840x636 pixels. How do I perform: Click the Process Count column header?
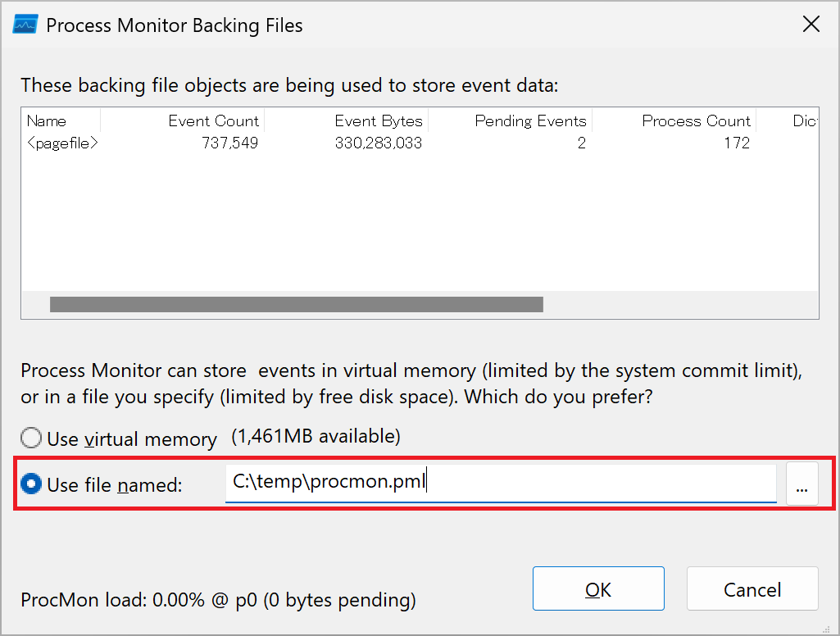674,120
